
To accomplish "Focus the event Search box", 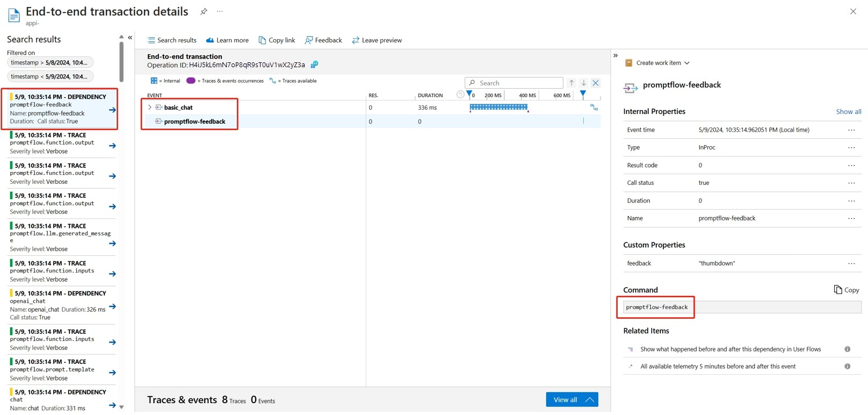I will point(514,83).
